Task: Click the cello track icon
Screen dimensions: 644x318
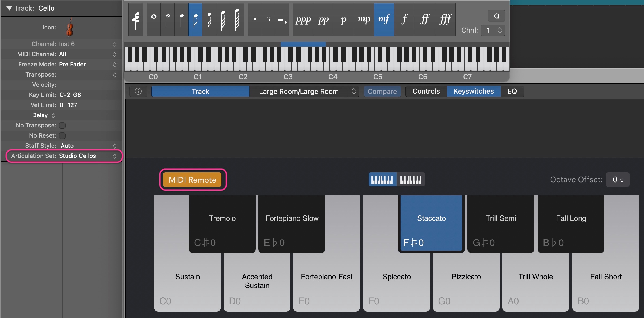Action: pyautogui.click(x=70, y=27)
